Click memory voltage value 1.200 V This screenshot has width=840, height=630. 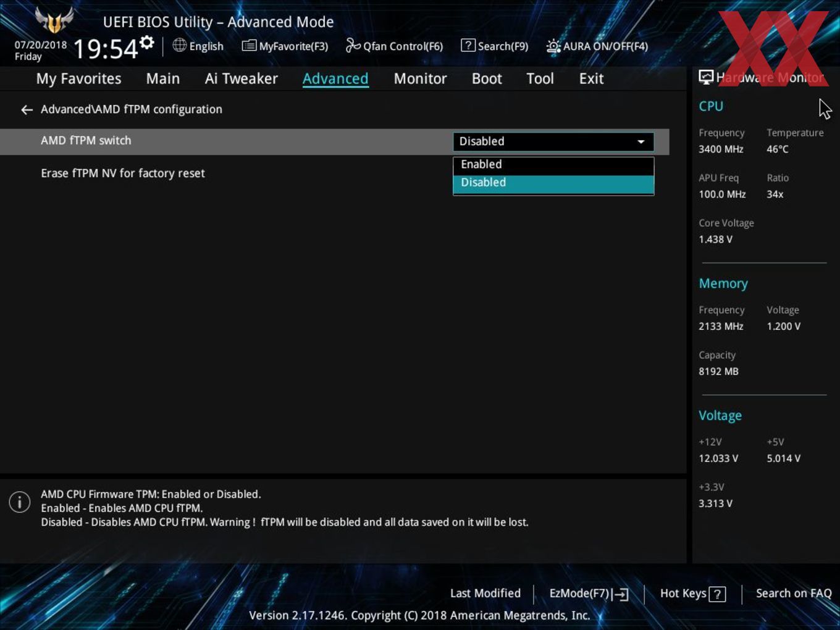tap(784, 327)
